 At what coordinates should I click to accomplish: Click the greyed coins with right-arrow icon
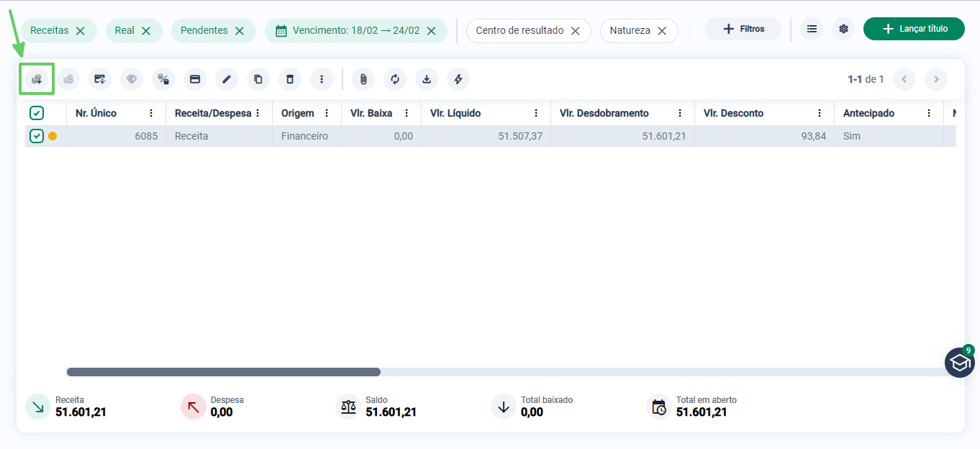click(x=68, y=79)
